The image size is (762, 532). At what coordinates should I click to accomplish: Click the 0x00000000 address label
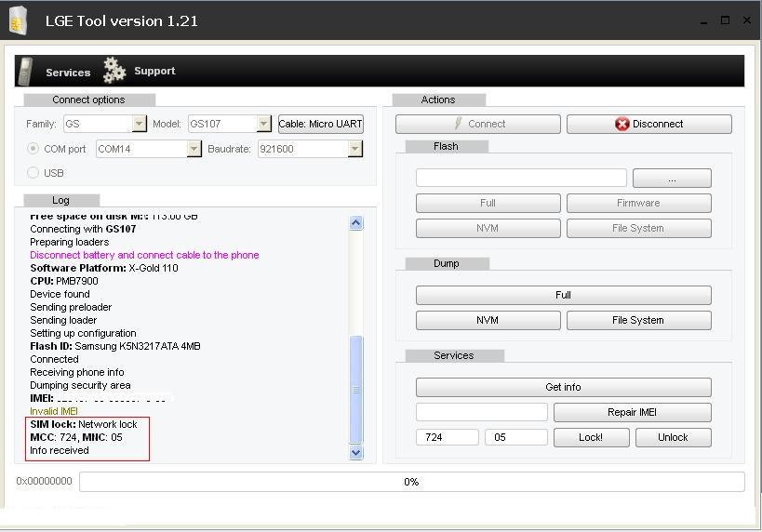45,481
